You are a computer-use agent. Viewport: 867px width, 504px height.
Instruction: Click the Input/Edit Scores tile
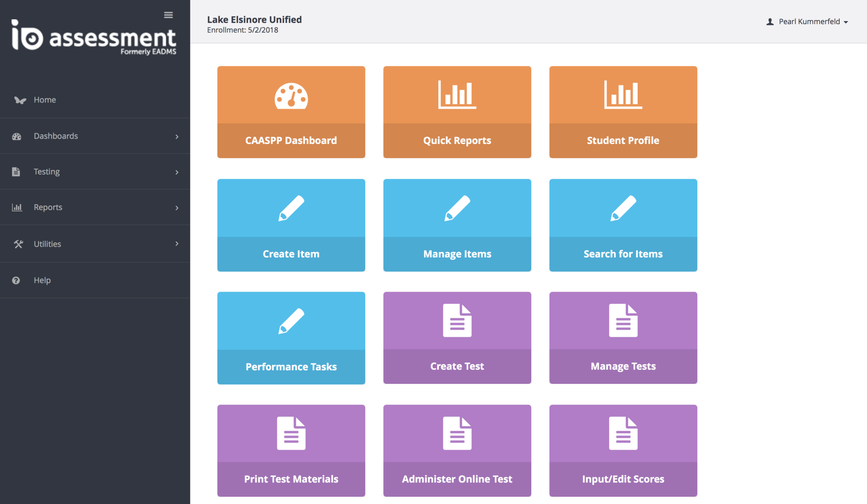tap(623, 451)
